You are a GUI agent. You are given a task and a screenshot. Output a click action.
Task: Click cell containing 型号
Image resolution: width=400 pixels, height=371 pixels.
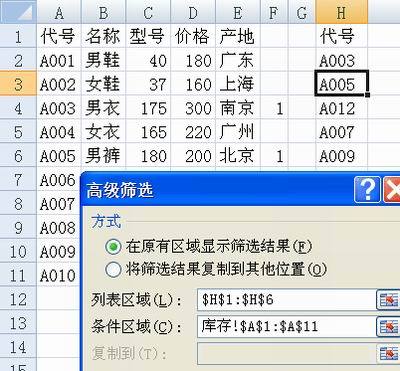pos(148,36)
